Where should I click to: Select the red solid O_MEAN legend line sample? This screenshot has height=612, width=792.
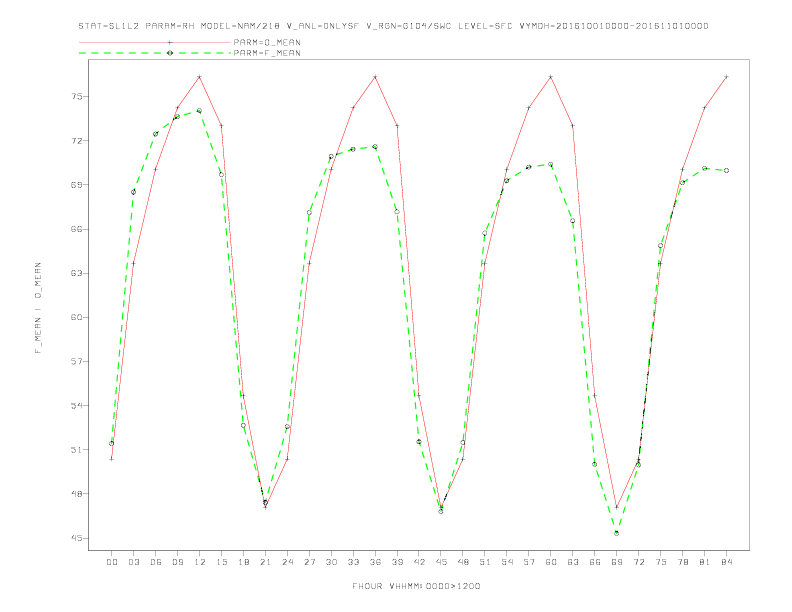(155, 42)
